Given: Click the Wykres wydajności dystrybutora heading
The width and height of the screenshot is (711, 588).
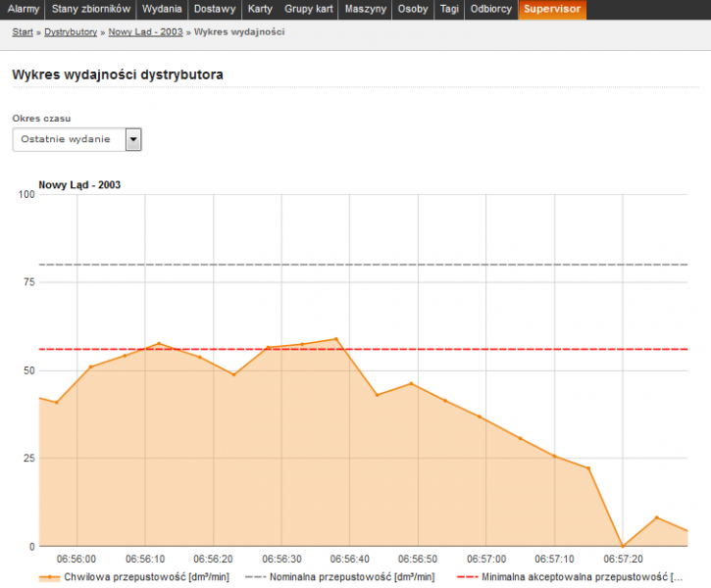Looking at the screenshot, I should click(x=118, y=74).
